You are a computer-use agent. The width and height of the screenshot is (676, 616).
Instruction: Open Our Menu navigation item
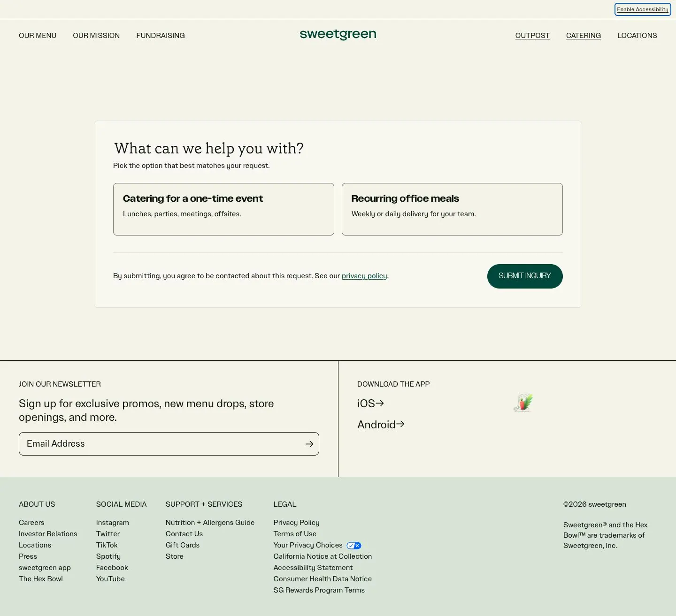[38, 36]
